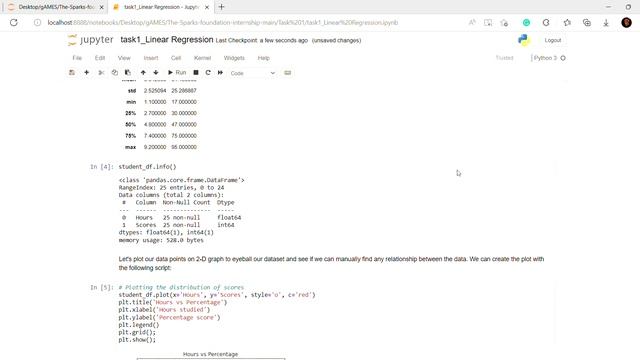This screenshot has height=360, width=640.
Task: Move selected cell up arrow
Action: (x=143, y=73)
